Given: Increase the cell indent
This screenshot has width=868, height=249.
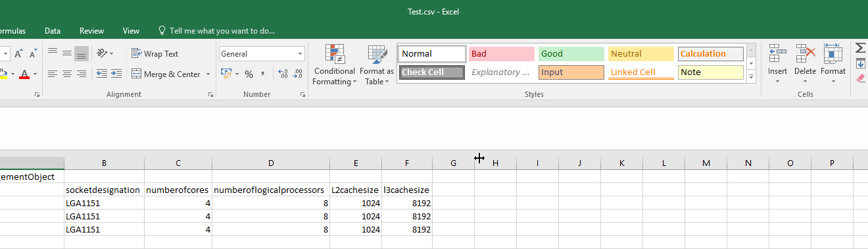Looking at the screenshot, I should point(116,74).
